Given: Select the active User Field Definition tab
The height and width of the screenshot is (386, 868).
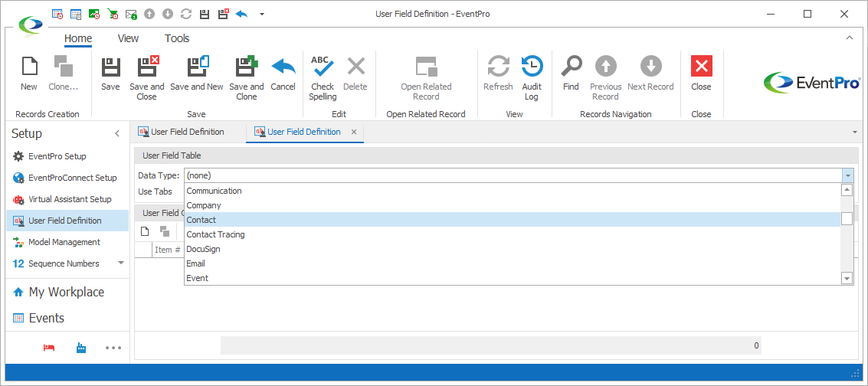Looking at the screenshot, I should 304,132.
